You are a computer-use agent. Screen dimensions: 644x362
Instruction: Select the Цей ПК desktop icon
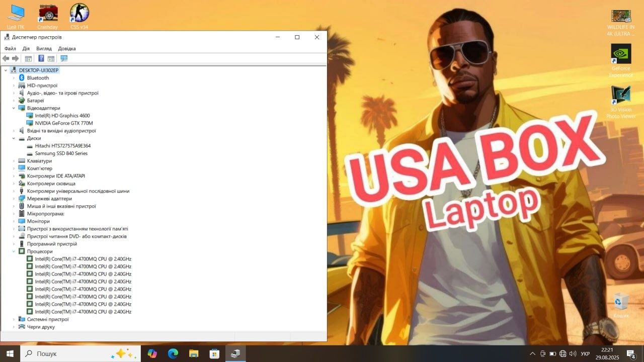[16, 17]
